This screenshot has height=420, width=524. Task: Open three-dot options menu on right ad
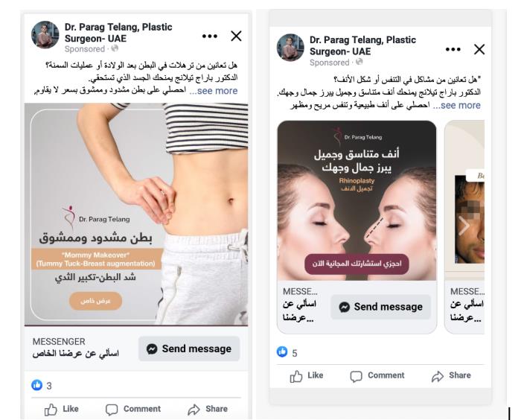(x=453, y=49)
